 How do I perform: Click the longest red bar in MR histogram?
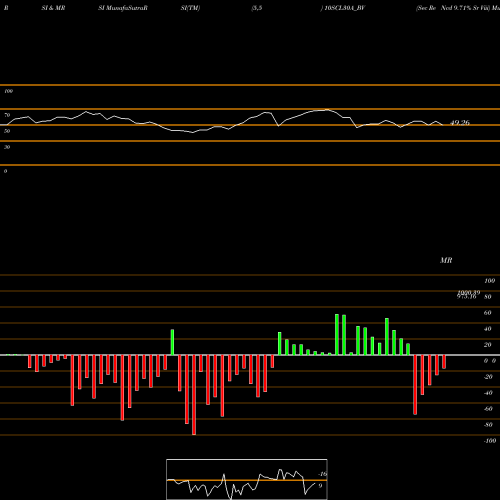194,395
